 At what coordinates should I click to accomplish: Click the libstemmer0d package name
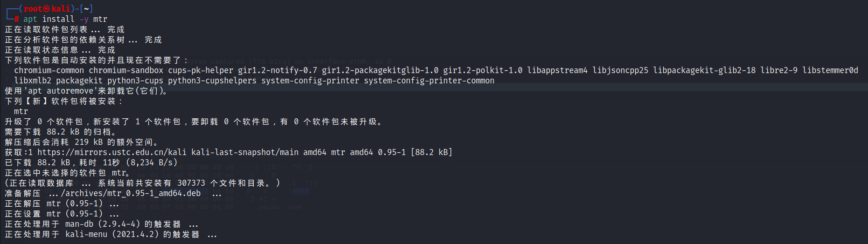coord(830,70)
